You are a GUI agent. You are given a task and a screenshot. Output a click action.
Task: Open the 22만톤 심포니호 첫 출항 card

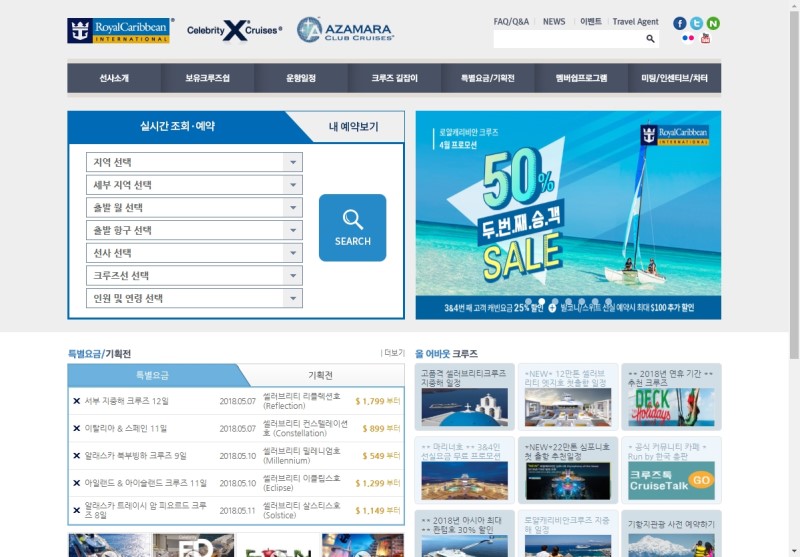(568, 470)
